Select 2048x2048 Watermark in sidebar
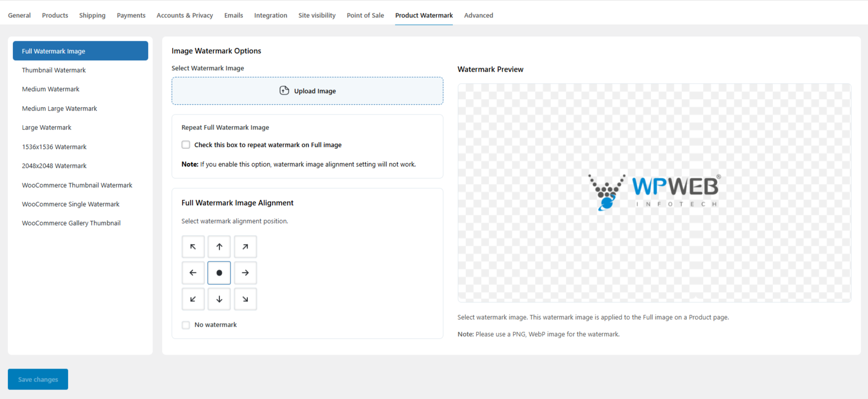Screen dimensions: 868x399 [54, 166]
